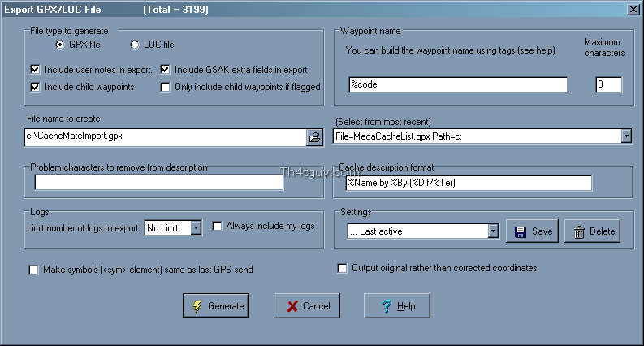Open Help for the export dialog
This screenshot has width=644, height=346.
pyautogui.click(x=395, y=306)
